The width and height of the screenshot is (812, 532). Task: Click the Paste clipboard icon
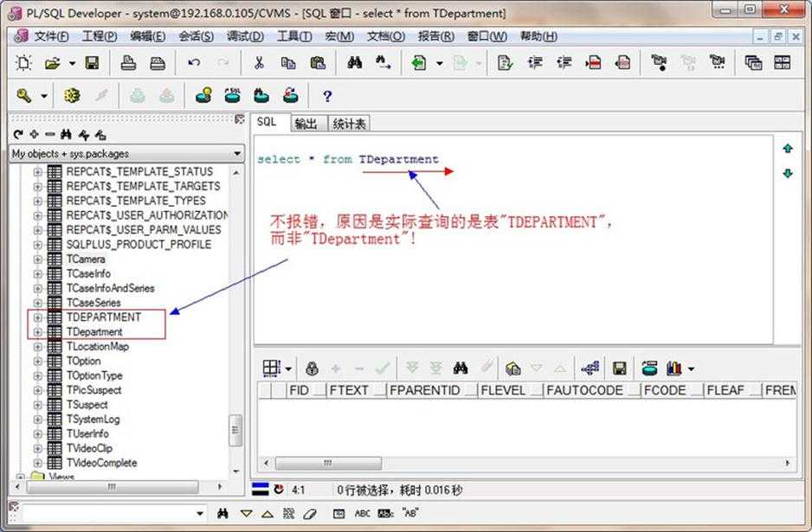click(318, 63)
